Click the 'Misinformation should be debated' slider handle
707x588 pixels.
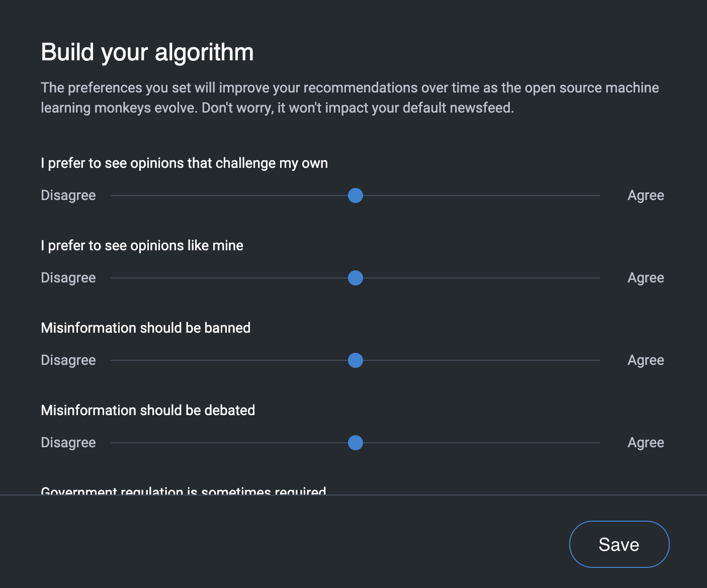tap(355, 443)
